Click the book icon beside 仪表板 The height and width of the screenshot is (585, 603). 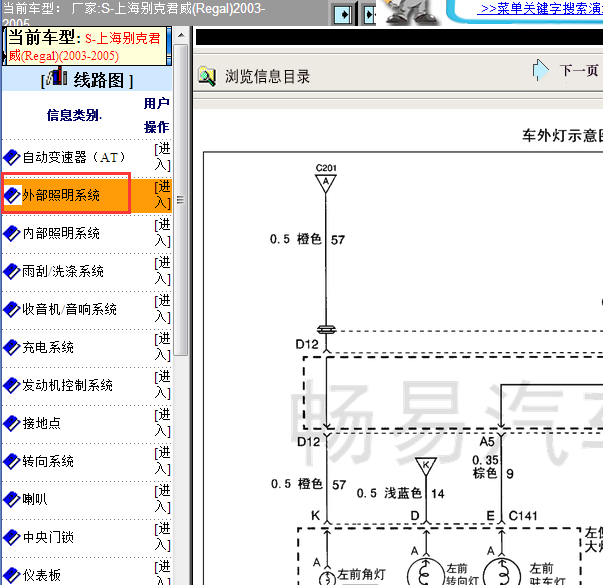(12, 575)
